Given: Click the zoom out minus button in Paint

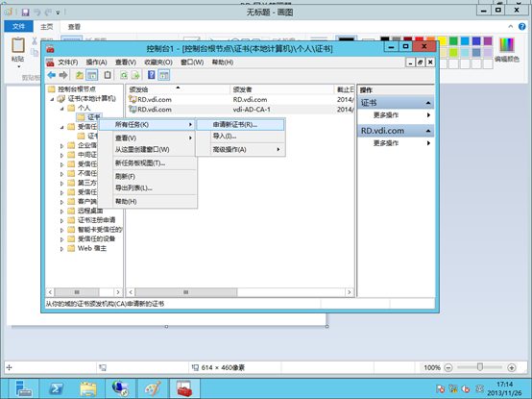Looking at the screenshot, I should [448, 367].
